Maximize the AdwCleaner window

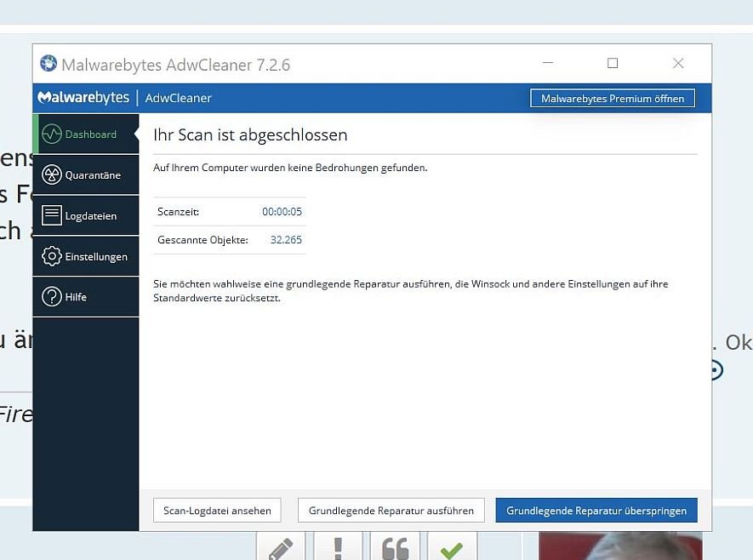pyautogui.click(x=613, y=64)
